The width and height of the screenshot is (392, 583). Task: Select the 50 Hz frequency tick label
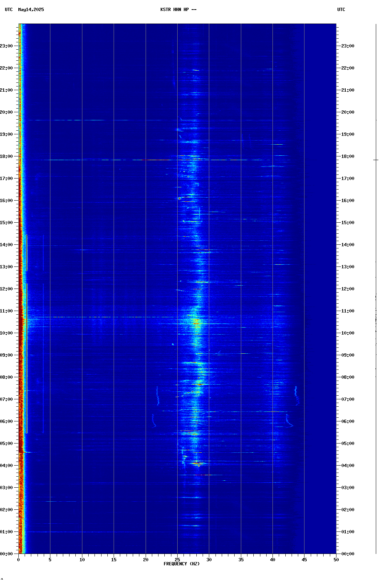(x=336, y=560)
